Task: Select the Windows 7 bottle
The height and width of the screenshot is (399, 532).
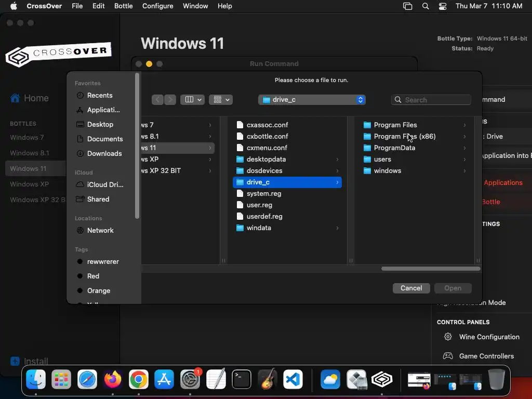Action: tap(27, 137)
